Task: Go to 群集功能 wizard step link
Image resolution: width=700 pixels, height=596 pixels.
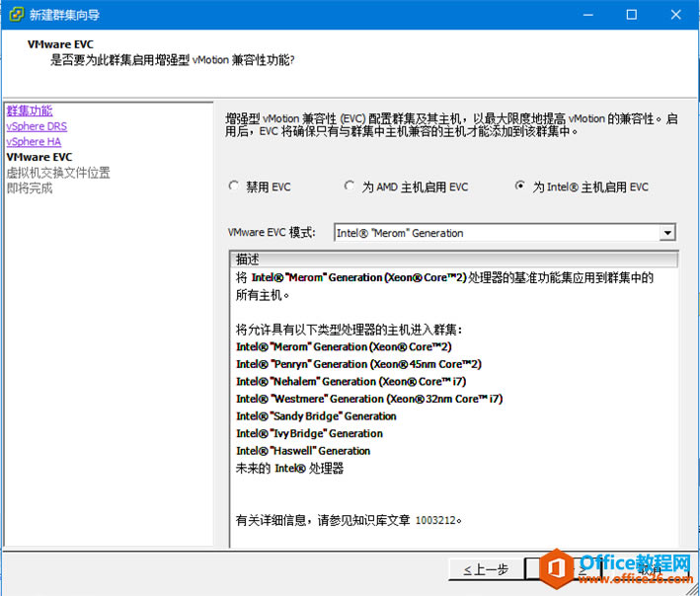Action: 30,111
